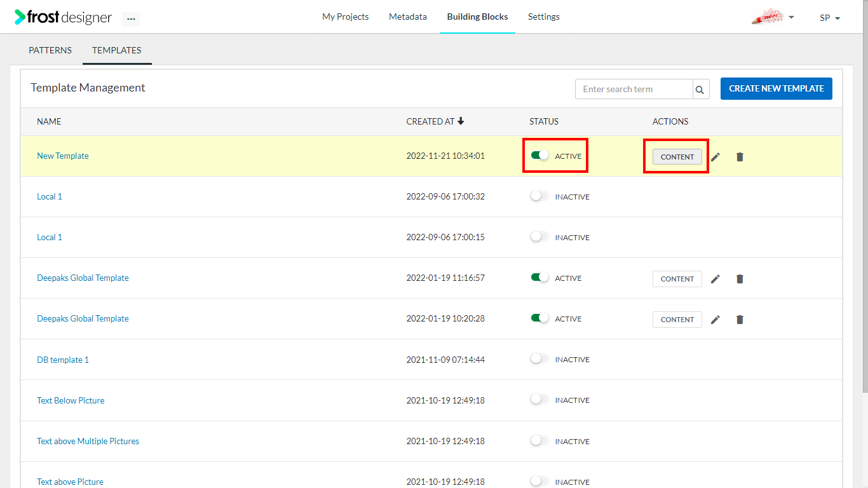Open Local 1 link created 17:00:15
This screenshot has width=868, height=488.
50,237
